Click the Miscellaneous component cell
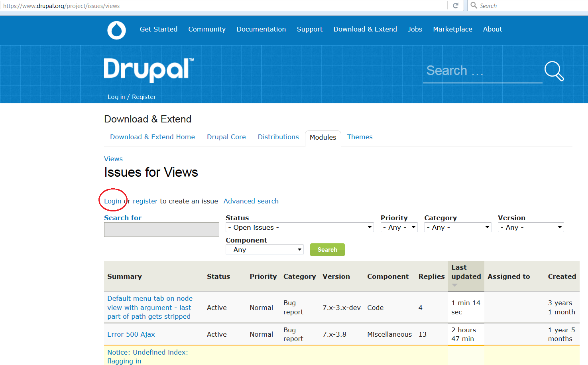The width and height of the screenshot is (588, 365). (389, 334)
